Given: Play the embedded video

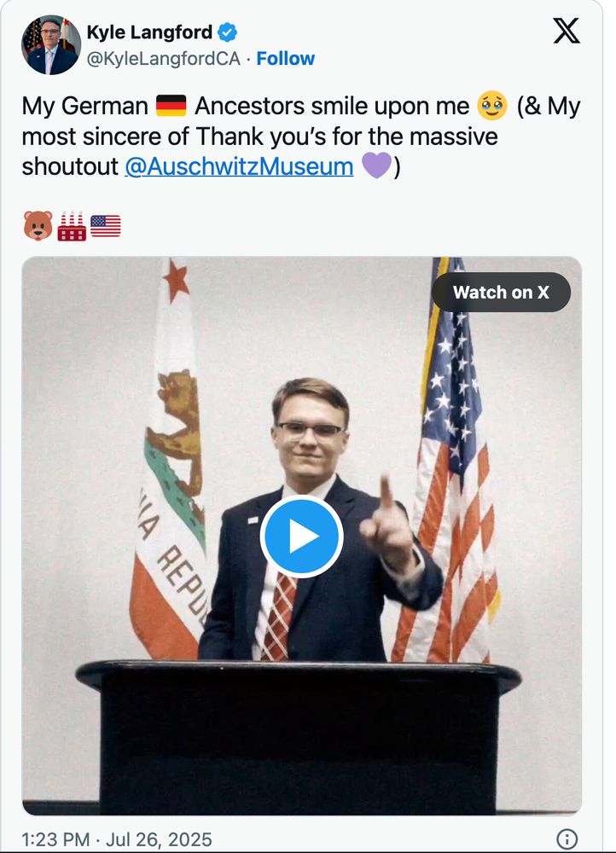Looking at the screenshot, I should coord(301,537).
